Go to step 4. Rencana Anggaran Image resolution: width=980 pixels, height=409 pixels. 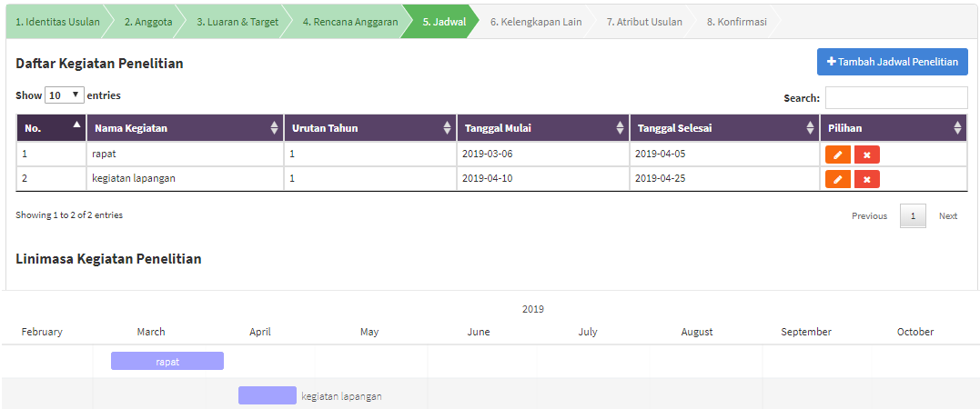click(350, 22)
